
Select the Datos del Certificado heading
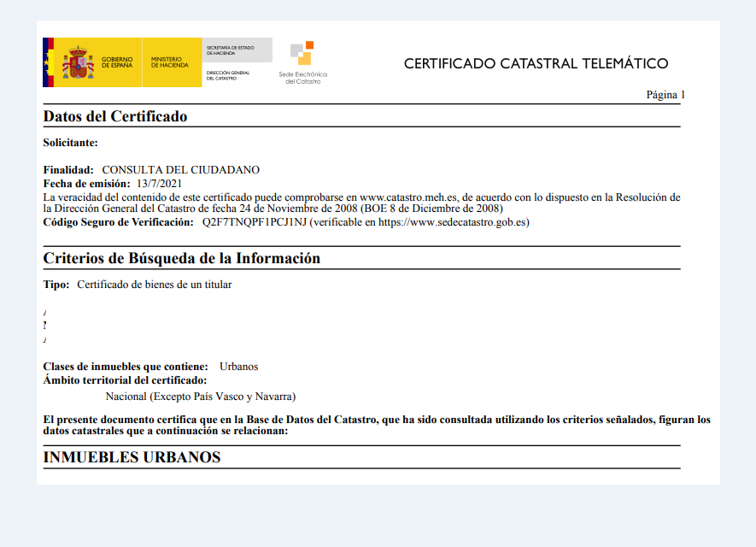click(x=114, y=116)
